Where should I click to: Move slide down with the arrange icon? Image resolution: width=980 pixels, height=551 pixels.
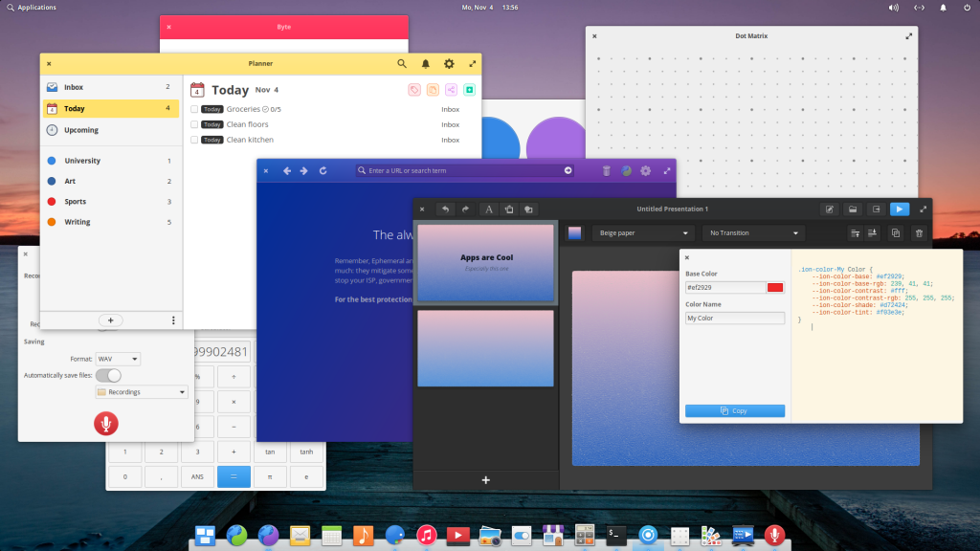point(872,233)
